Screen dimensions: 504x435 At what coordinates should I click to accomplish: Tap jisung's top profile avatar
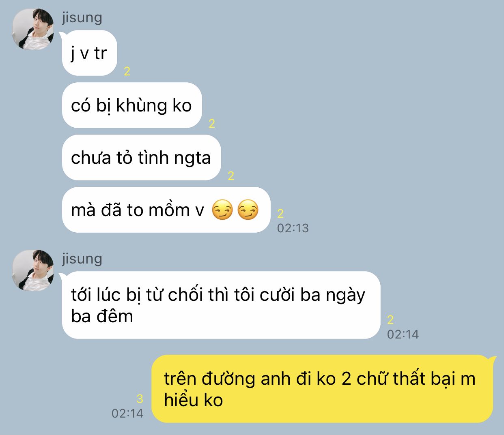[x=33, y=29]
